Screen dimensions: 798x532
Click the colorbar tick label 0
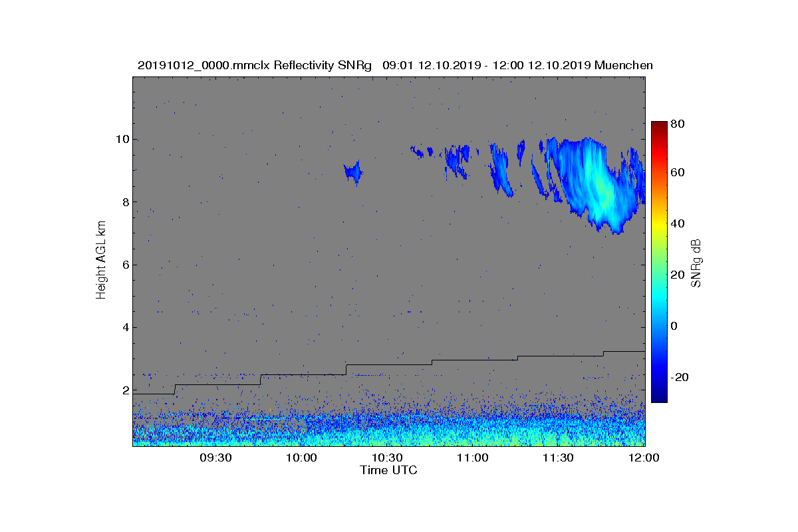coord(675,326)
